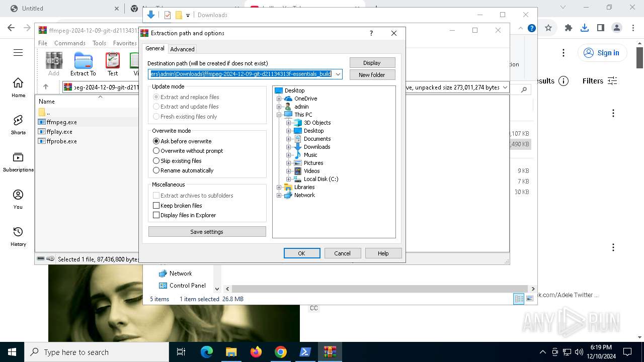Image resolution: width=644 pixels, height=362 pixels.
Task: Switch to the General tab
Action: tap(155, 48)
